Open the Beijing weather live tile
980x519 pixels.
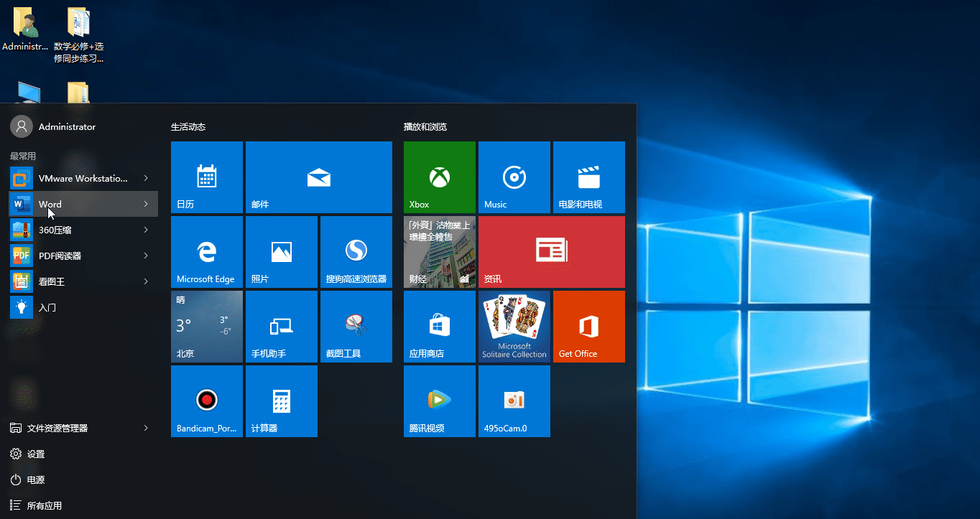coord(207,327)
